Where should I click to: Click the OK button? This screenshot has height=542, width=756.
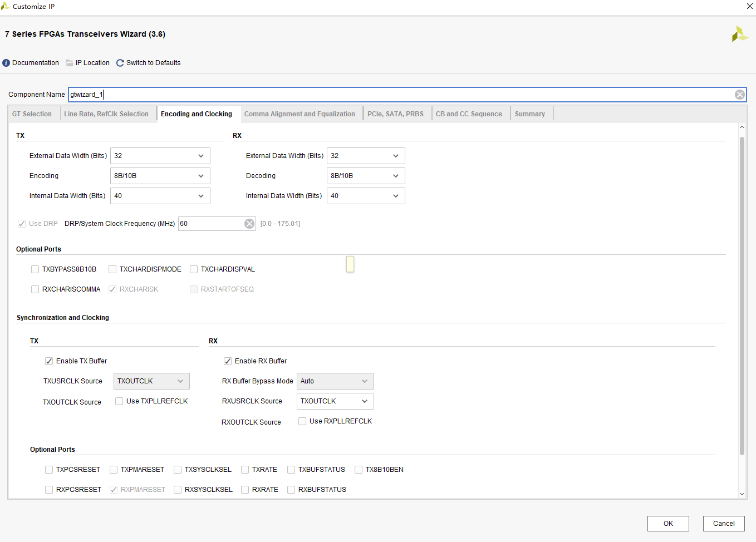pos(668,524)
